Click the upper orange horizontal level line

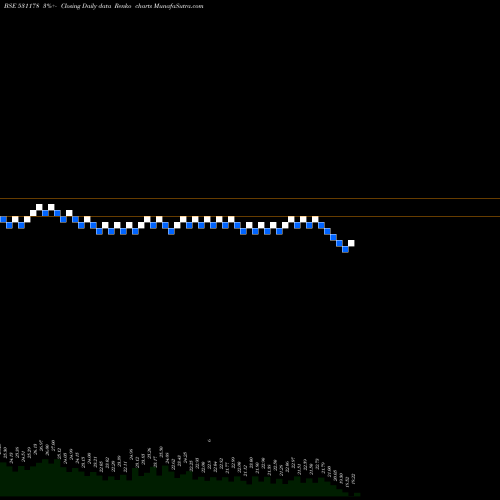(x=250, y=199)
